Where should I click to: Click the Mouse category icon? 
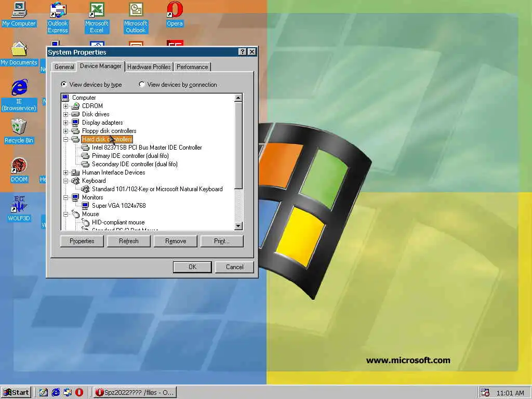(x=75, y=214)
